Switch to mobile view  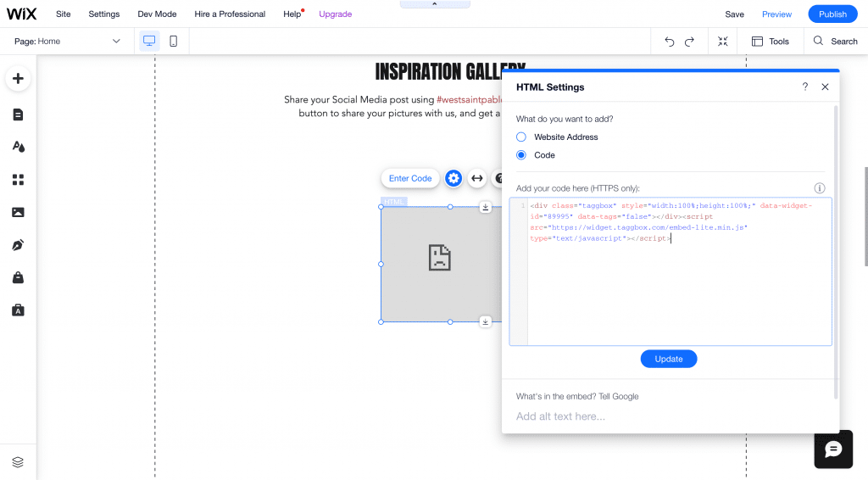tap(173, 41)
